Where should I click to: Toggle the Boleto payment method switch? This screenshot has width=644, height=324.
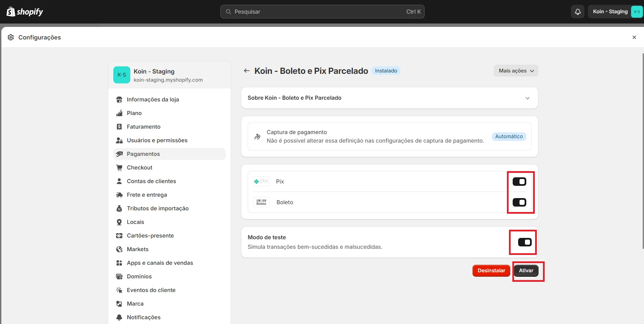point(519,202)
